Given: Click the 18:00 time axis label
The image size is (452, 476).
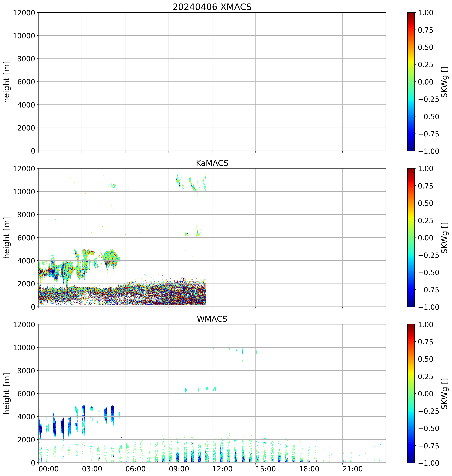Looking at the screenshot, I should (x=309, y=469).
